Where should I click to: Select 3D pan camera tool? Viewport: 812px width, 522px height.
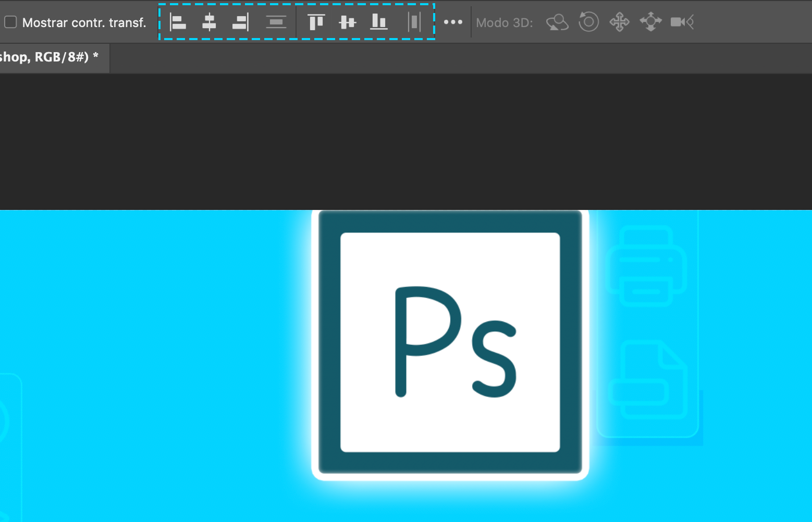click(619, 22)
